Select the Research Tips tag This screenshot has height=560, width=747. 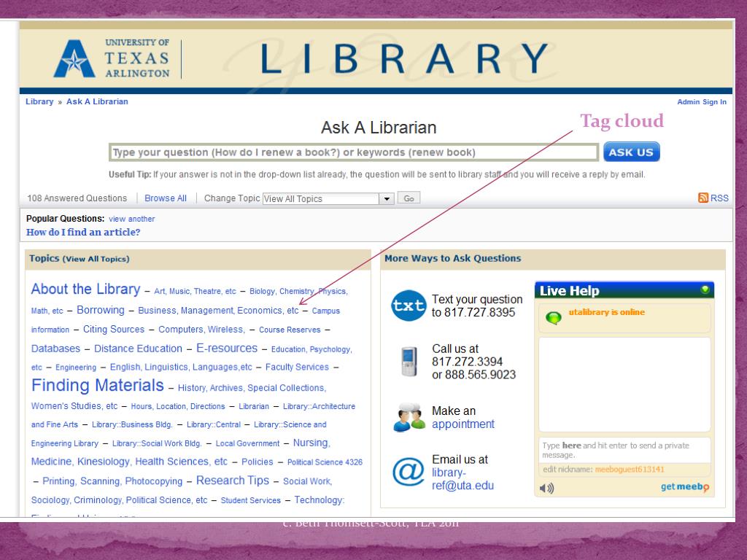click(233, 481)
